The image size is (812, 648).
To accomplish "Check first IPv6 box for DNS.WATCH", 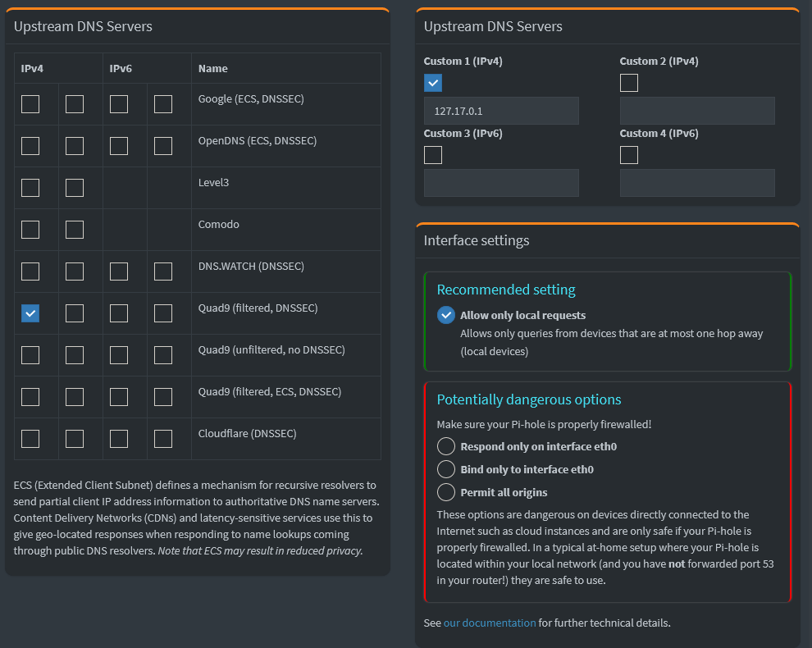I will [119, 272].
